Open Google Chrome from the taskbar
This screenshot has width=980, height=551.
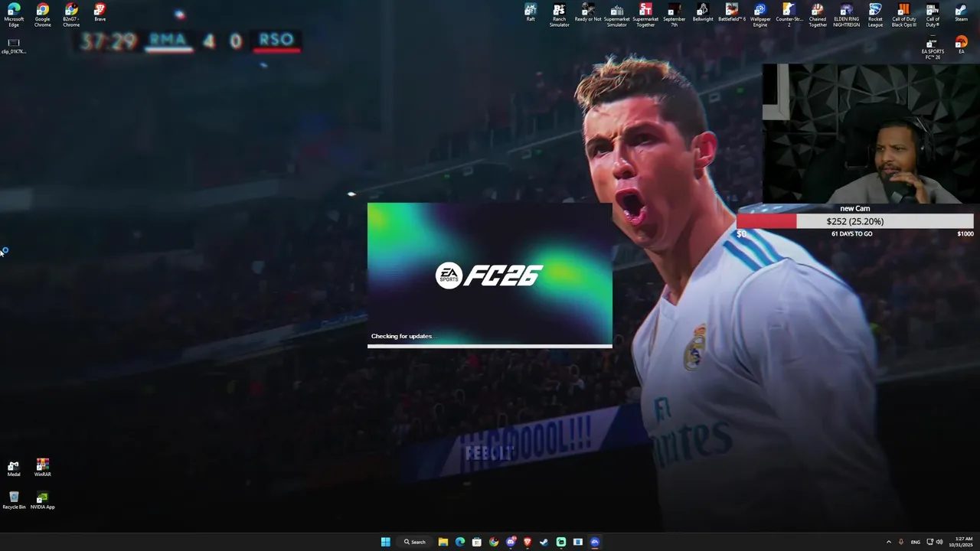(x=494, y=542)
